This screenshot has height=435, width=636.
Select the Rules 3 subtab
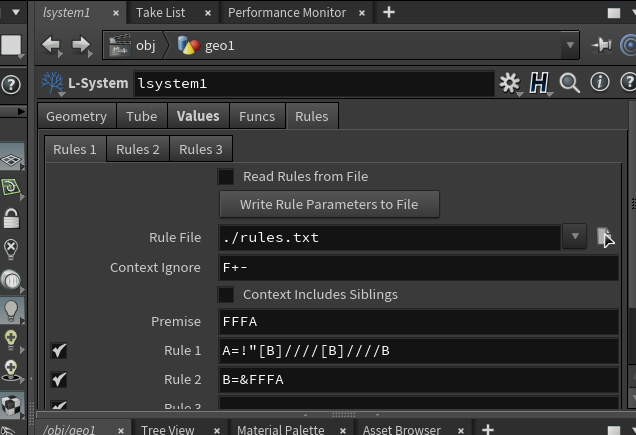pos(201,149)
